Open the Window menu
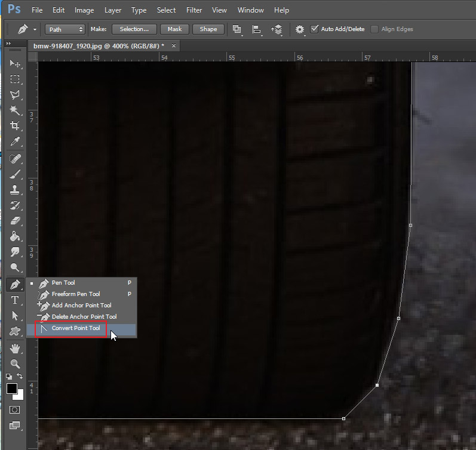 coord(250,10)
